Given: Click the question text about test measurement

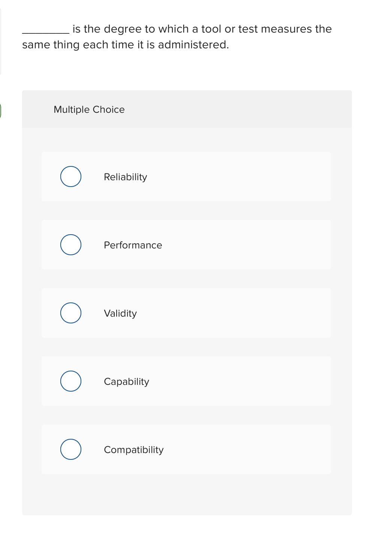Looking at the screenshot, I should (176, 36).
